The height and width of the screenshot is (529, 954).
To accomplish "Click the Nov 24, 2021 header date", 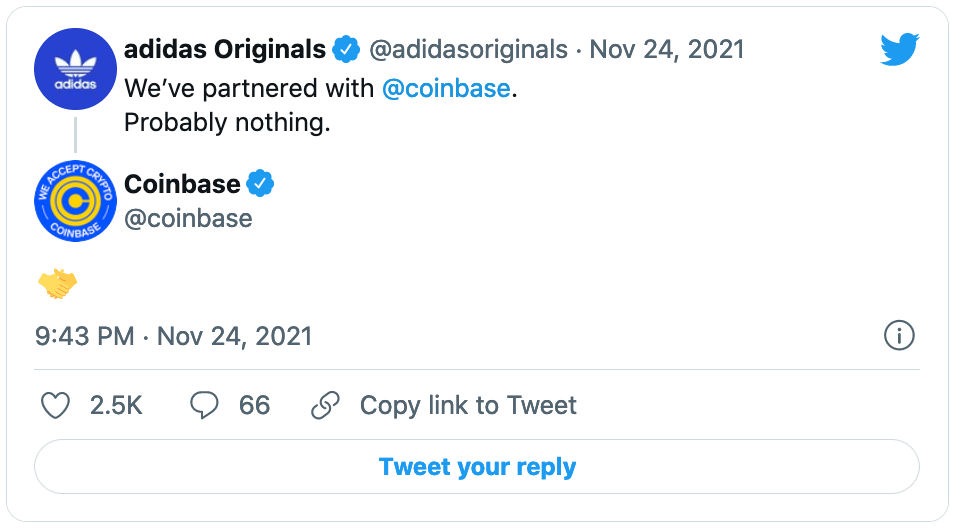I will point(667,49).
